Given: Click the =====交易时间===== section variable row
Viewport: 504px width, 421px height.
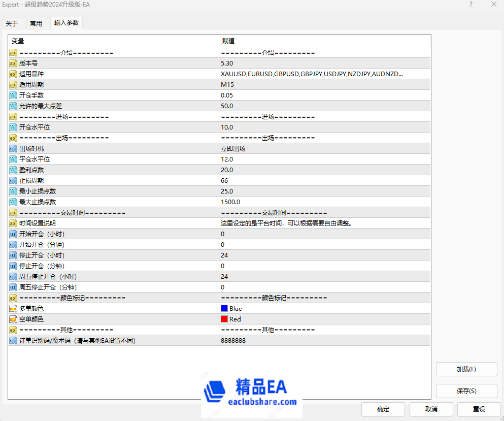Looking at the screenshot, I should point(114,213).
